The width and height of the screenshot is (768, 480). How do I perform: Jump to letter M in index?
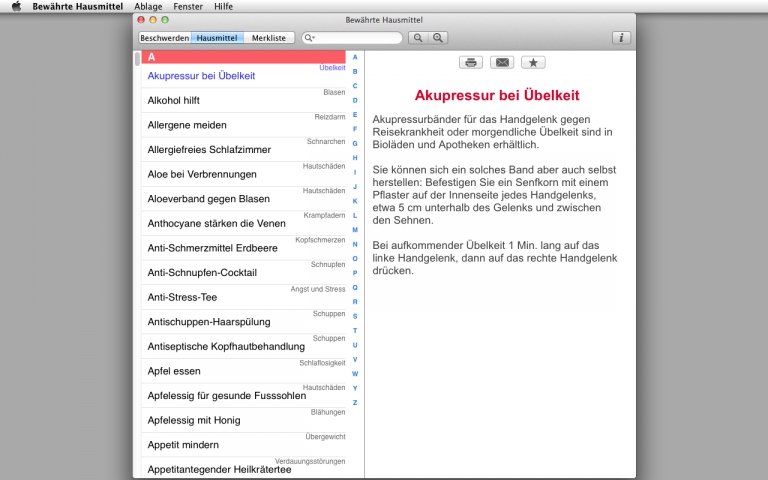(355, 230)
